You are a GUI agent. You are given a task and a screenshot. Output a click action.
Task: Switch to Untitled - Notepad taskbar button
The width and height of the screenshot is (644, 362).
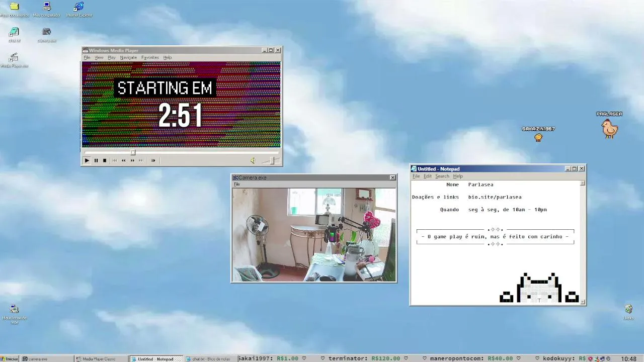click(155, 358)
